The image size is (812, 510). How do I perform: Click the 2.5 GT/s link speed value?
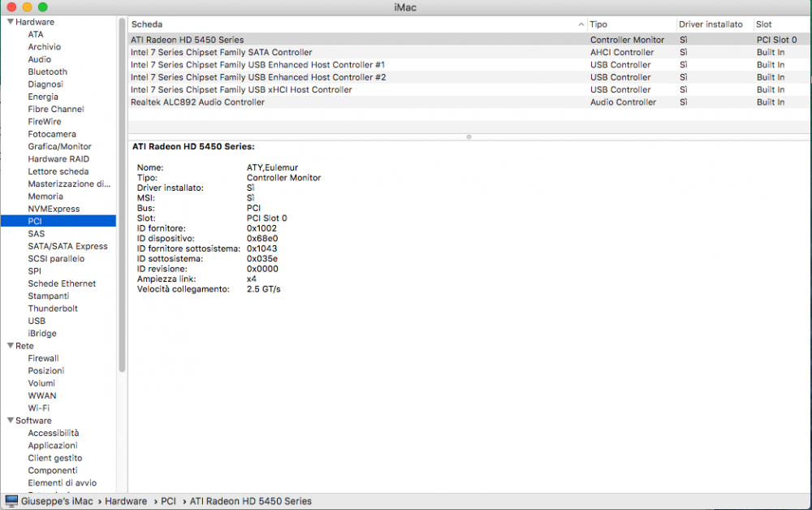[x=264, y=289]
